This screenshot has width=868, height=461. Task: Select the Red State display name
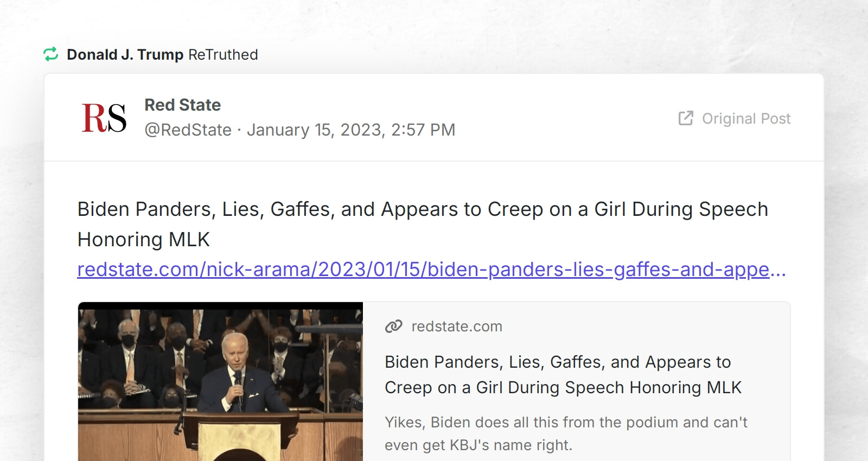(x=182, y=105)
